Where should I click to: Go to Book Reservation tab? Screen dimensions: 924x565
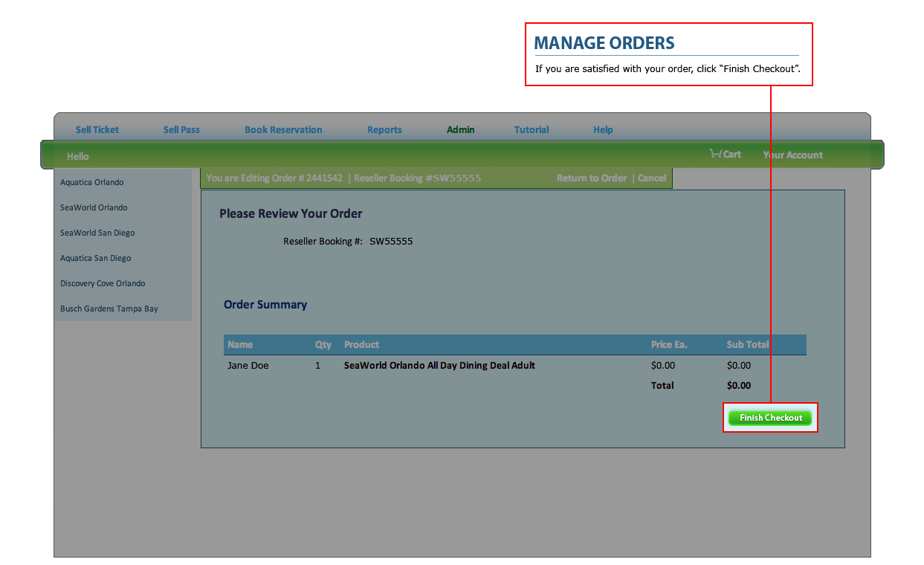[283, 129]
